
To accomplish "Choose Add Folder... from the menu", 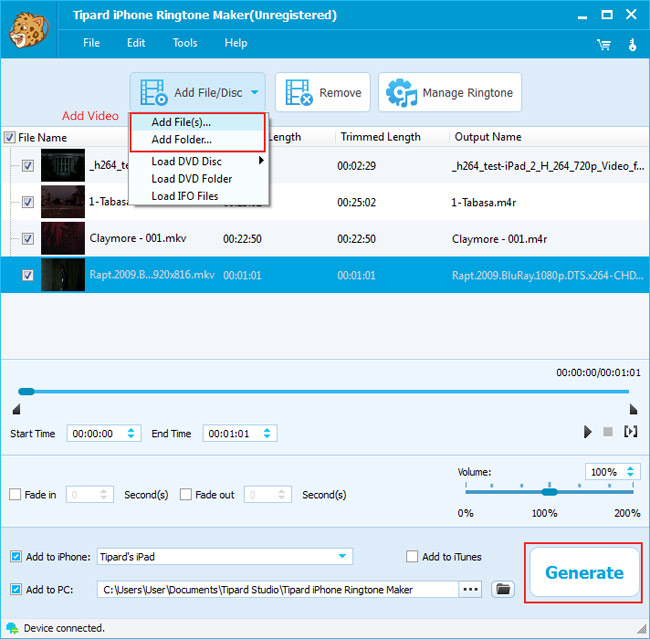I will tap(198, 140).
